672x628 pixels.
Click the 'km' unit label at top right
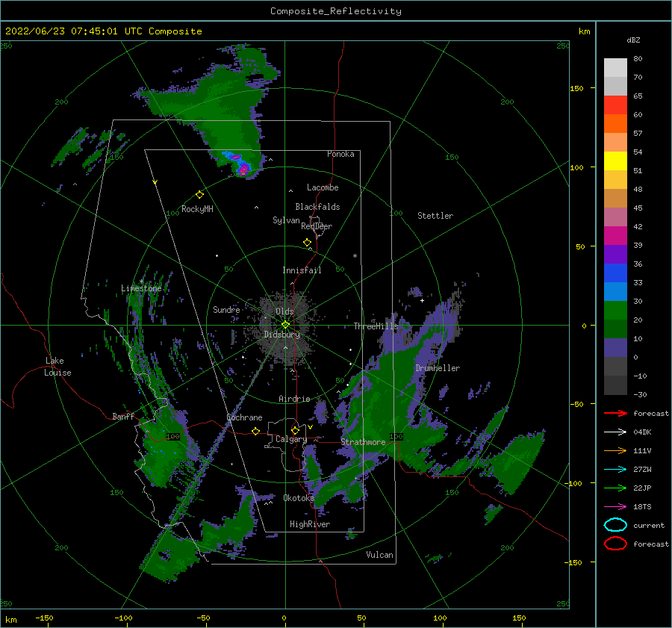tap(584, 31)
